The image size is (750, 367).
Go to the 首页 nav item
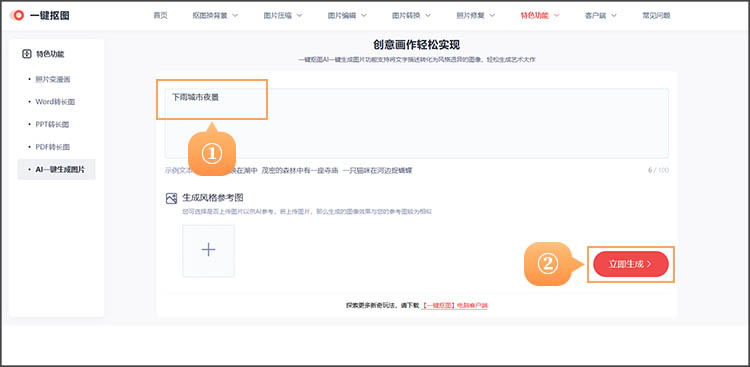point(161,15)
